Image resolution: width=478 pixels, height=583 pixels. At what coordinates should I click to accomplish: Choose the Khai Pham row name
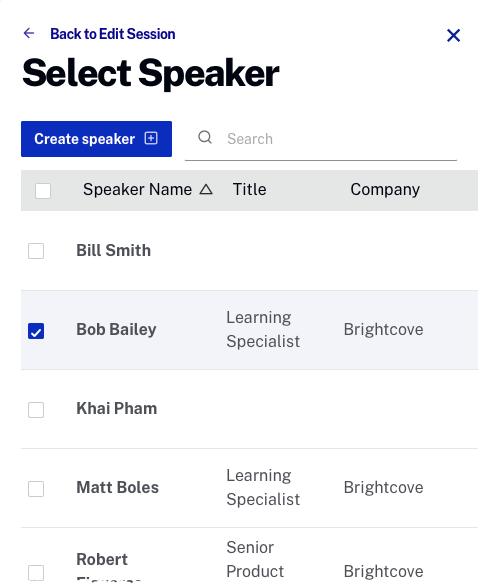[x=117, y=408]
